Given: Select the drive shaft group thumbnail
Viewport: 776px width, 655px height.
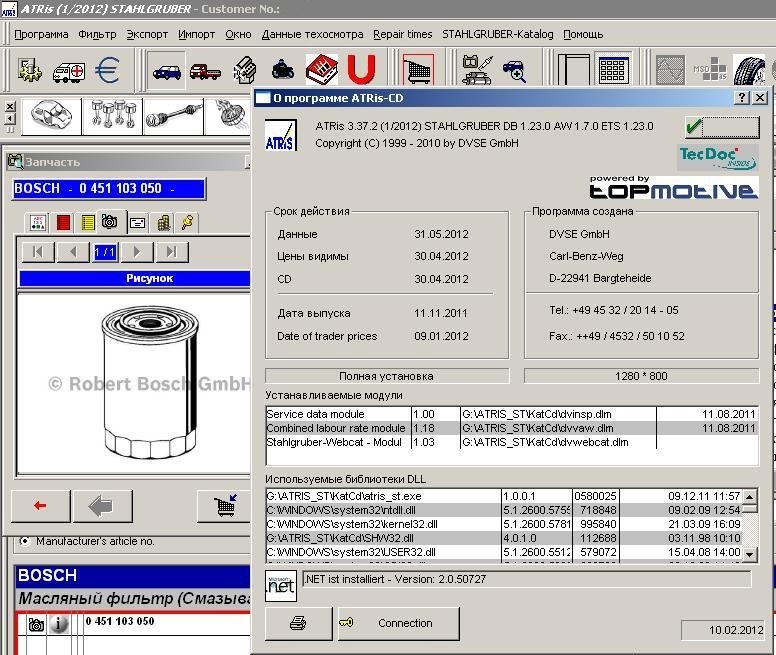Looking at the screenshot, I should 174,117.
